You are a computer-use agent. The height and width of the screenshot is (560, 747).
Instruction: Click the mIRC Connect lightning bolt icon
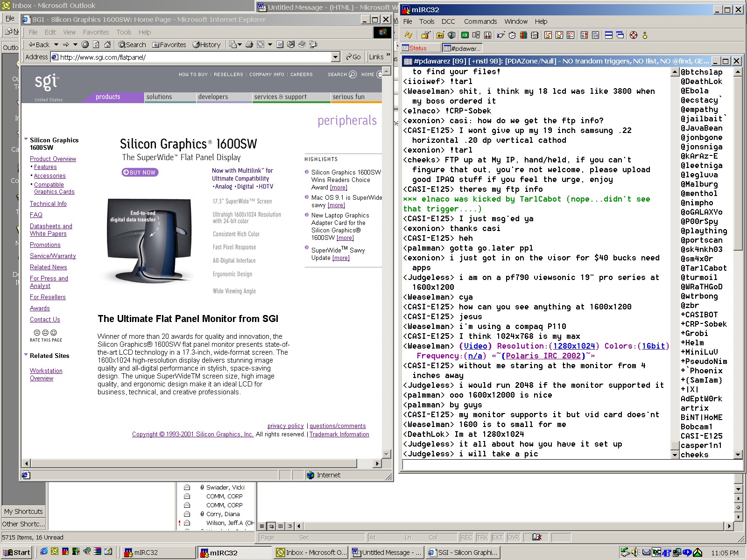coord(409,35)
